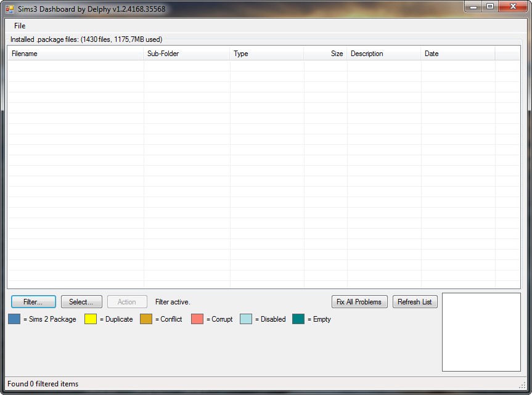The width and height of the screenshot is (532, 395).
Task: Click the white preview box
Action: pyautogui.click(x=481, y=332)
